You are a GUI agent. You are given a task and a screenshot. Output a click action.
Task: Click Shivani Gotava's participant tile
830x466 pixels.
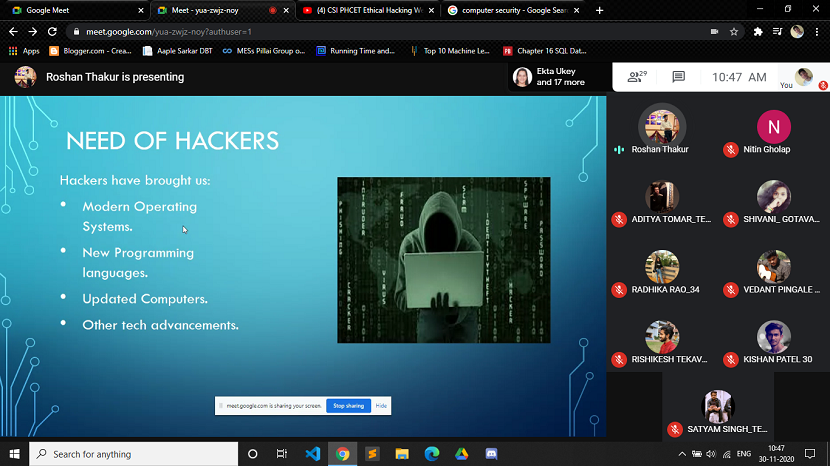click(773, 203)
